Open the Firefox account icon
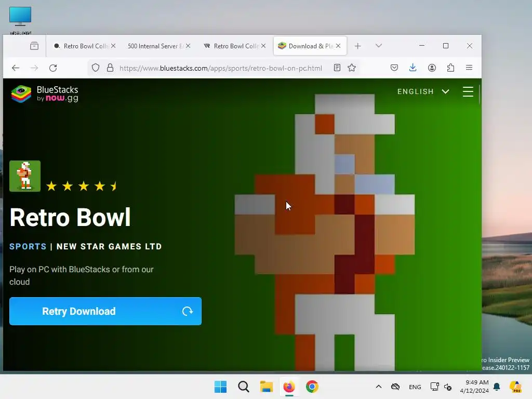Image resolution: width=532 pixels, height=399 pixels. 432,68
